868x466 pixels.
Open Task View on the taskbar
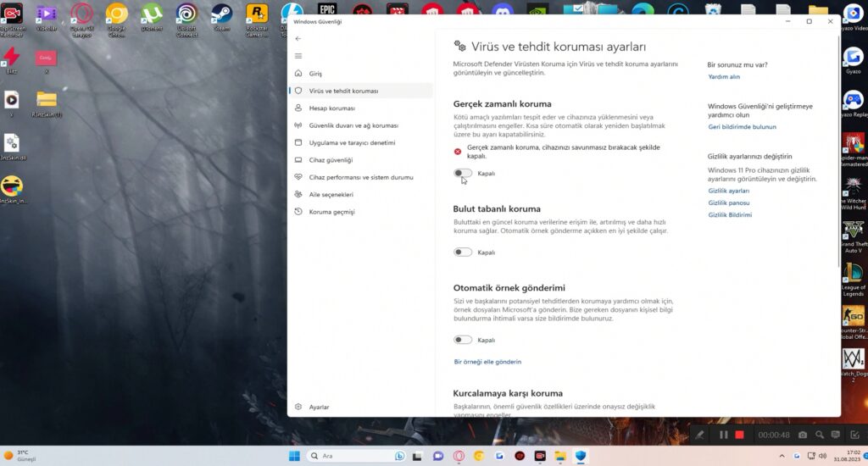(x=417, y=456)
